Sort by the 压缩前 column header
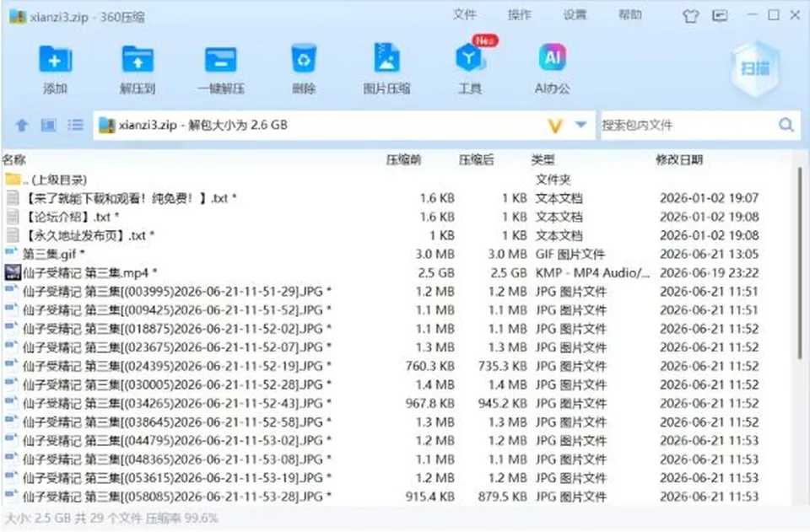The width and height of the screenshot is (810, 532). coord(403,159)
